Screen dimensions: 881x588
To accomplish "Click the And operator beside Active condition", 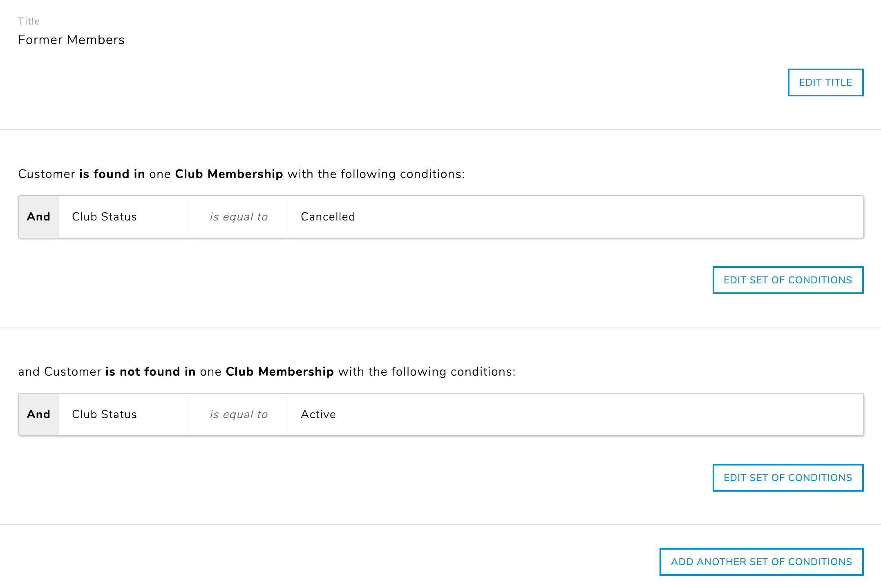I will 38,414.
